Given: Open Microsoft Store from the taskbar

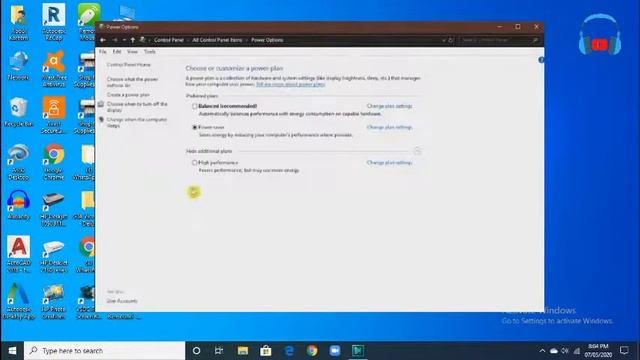Looking at the screenshot, I should (x=266, y=351).
